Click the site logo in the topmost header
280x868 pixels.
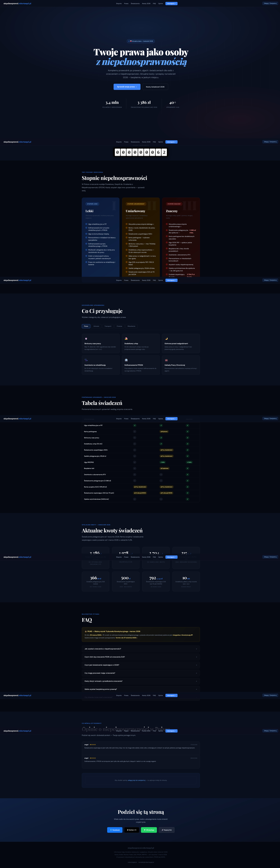click(x=17, y=3)
